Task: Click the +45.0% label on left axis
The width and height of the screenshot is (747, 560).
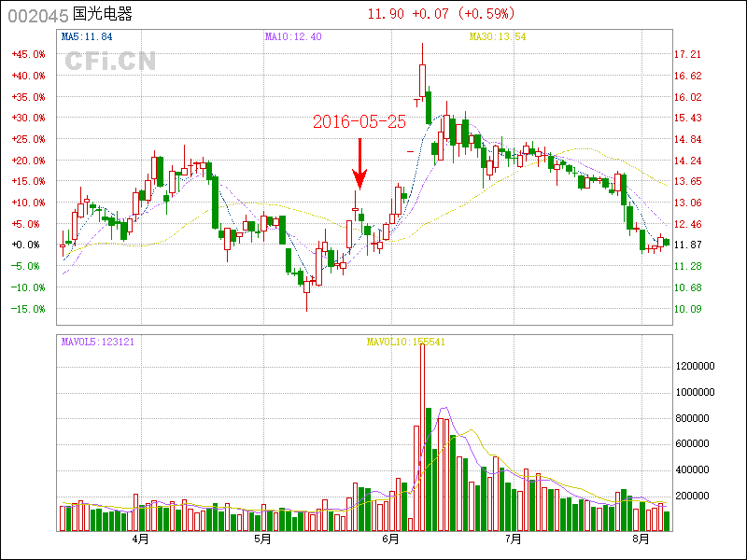Action: click(x=28, y=54)
